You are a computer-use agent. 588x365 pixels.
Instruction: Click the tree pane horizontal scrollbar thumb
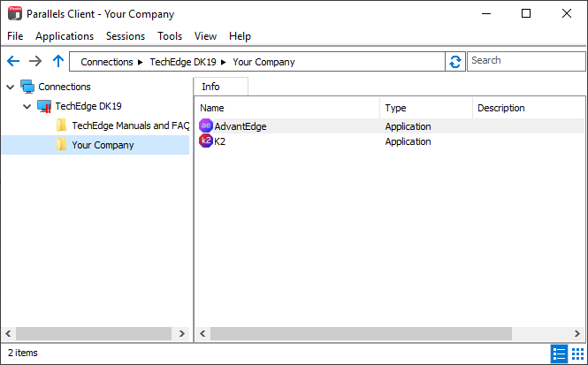[x=94, y=333]
